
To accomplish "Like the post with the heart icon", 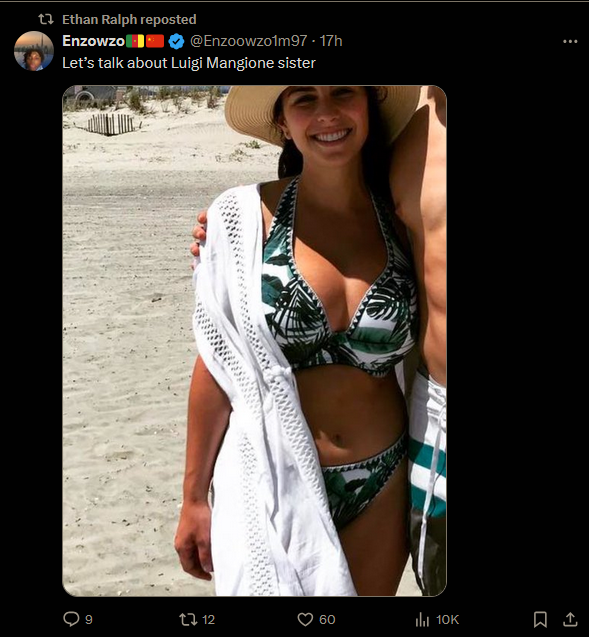I will (305, 619).
